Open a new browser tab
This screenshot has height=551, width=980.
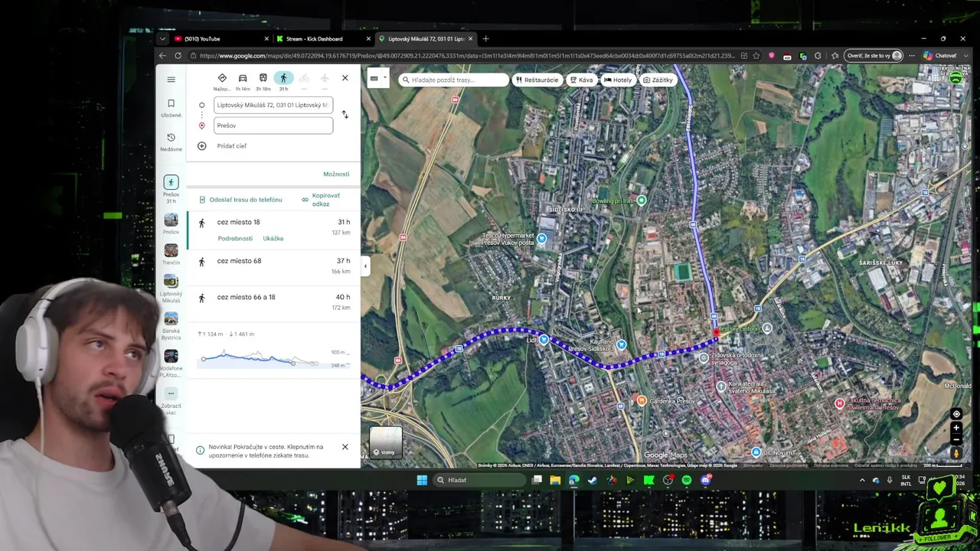click(x=485, y=39)
